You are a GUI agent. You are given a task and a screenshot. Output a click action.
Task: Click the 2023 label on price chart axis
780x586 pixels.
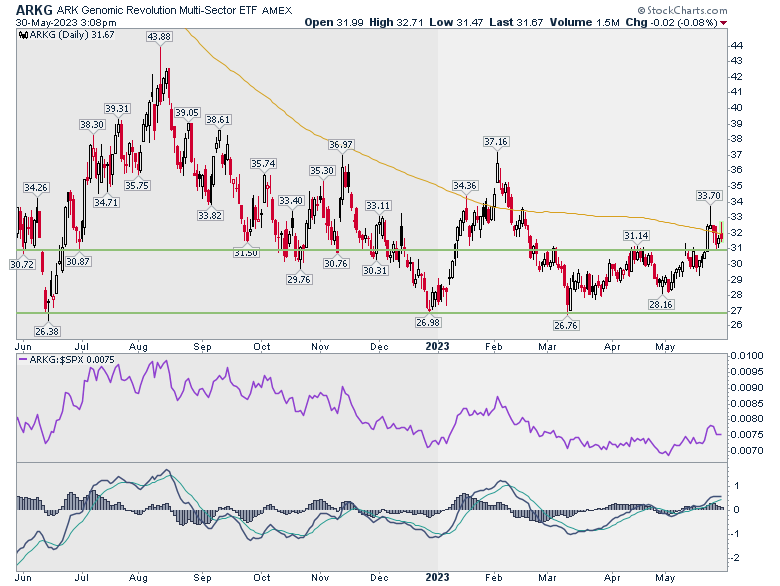[x=437, y=346]
